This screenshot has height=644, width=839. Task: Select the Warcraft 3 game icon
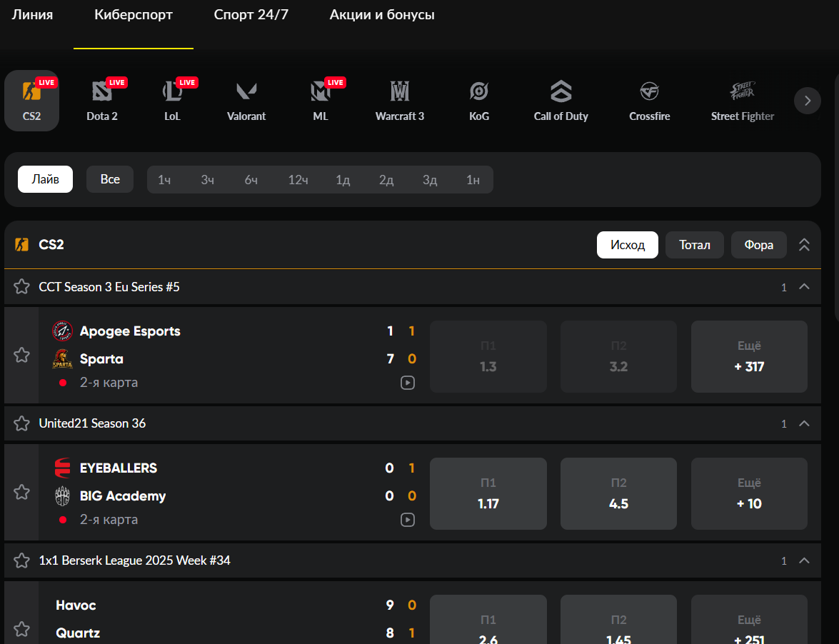(x=400, y=101)
